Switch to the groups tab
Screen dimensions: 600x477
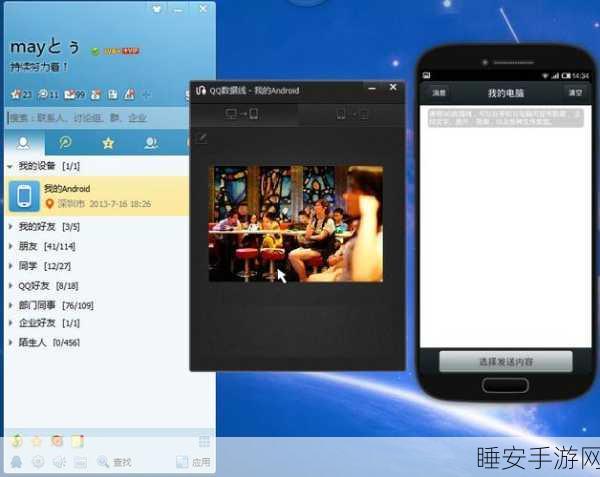[151, 143]
